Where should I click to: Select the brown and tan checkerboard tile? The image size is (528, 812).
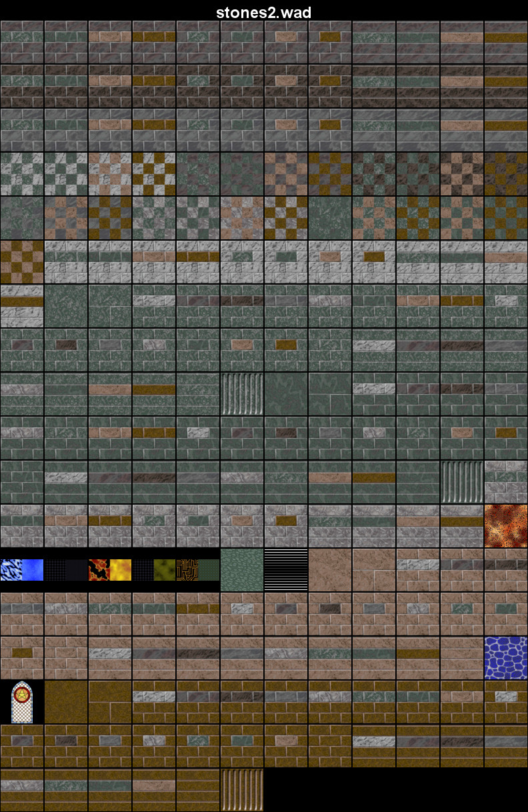point(22,262)
